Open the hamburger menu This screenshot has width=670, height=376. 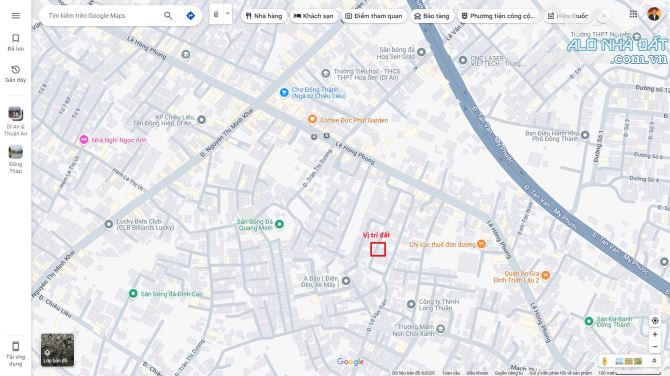[x=15, y=16]
